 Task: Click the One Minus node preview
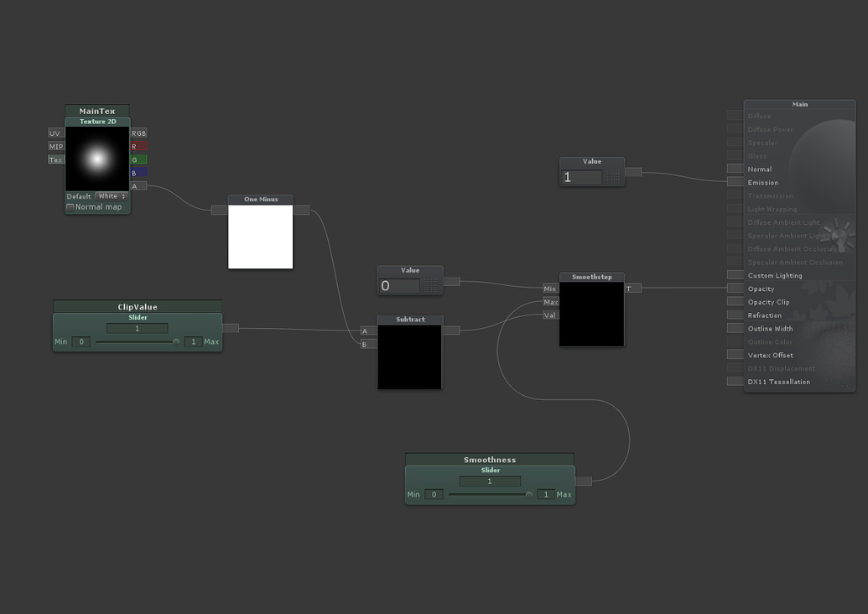260,238
